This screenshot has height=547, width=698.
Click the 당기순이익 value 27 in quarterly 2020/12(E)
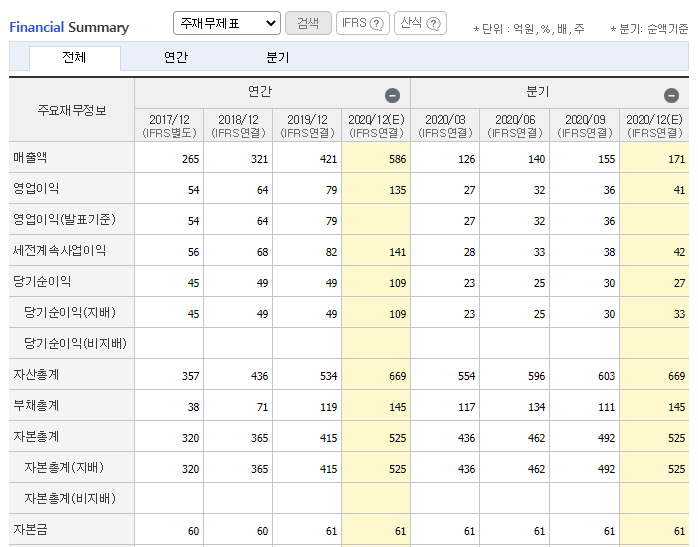pos(679,283)
